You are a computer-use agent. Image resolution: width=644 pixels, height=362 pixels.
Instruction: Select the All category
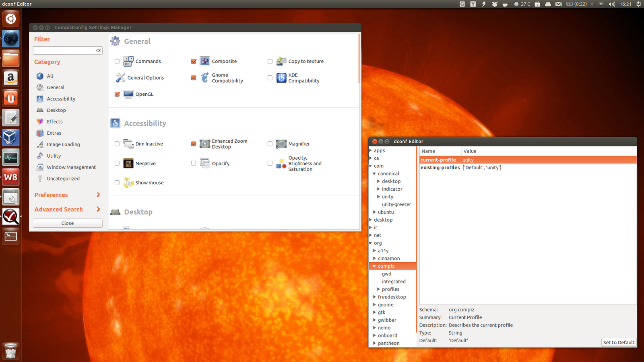coord(50,76)
